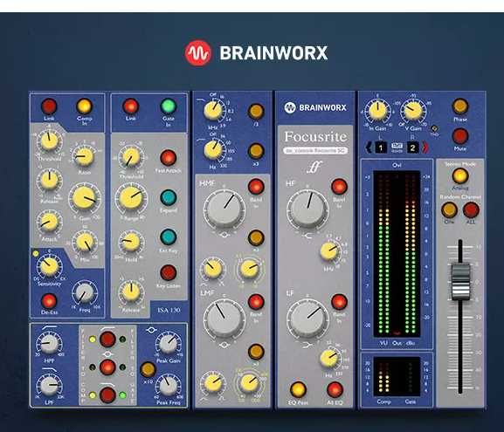Click the LPF filter knob
This screenshot has width=504, height=432.
point(49,385)
